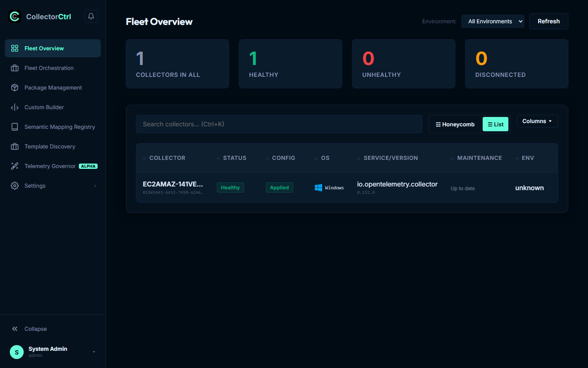Click the Settings gear icon

click(x=15, y=186)
